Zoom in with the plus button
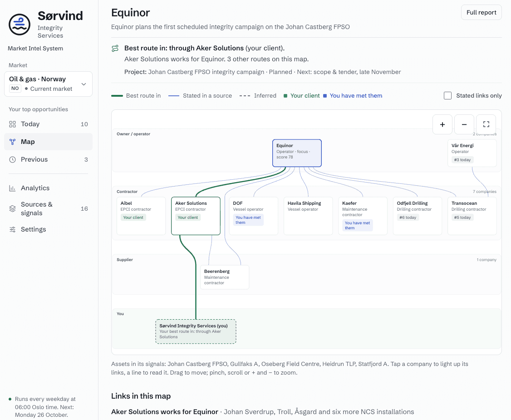 pyautogui.click(x=442, y=124)
